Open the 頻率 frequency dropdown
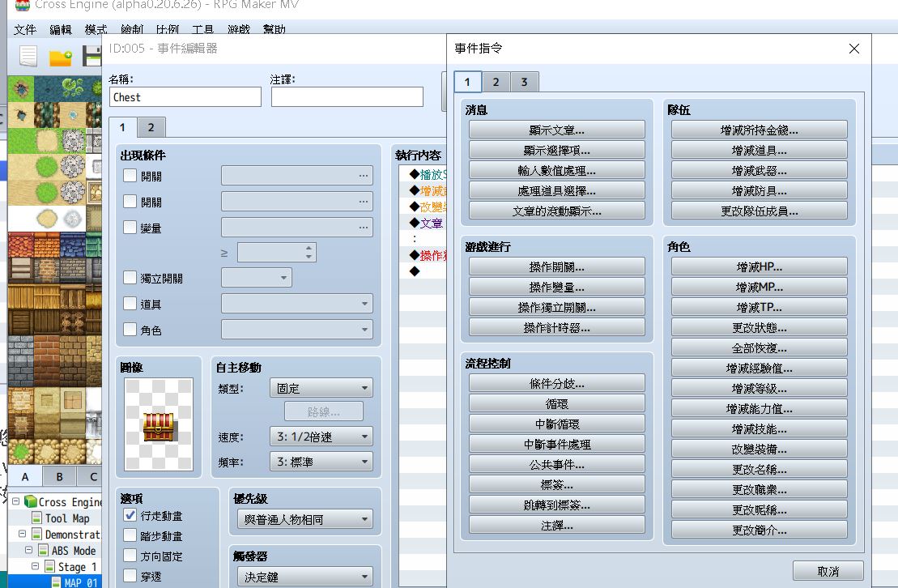Viewport: 898px width, 588px height. click(x=321, y=462)
